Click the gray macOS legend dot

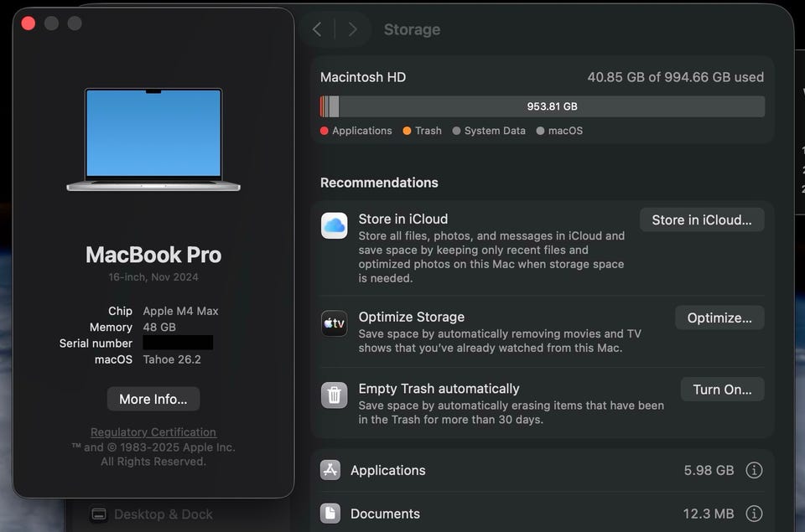click(x=540, y=131)
